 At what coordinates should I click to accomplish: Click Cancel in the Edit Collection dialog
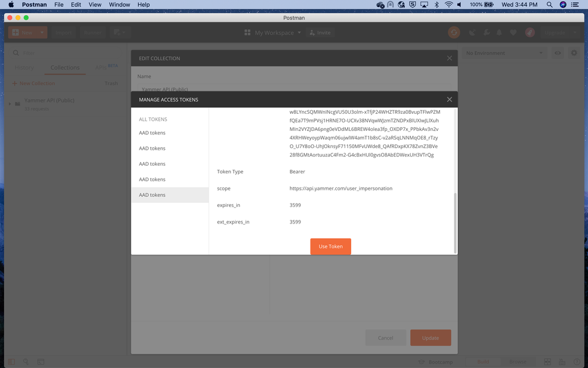point(385,338)
